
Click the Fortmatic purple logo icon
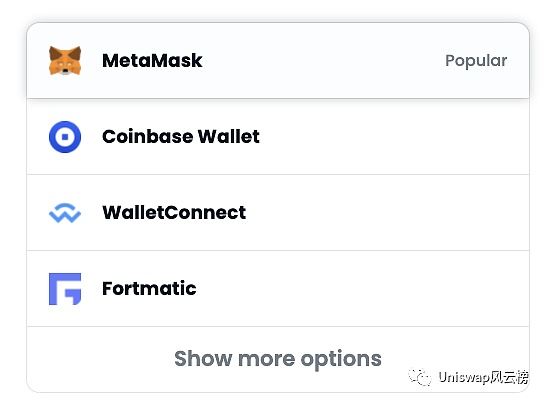[x=65, y=289]
